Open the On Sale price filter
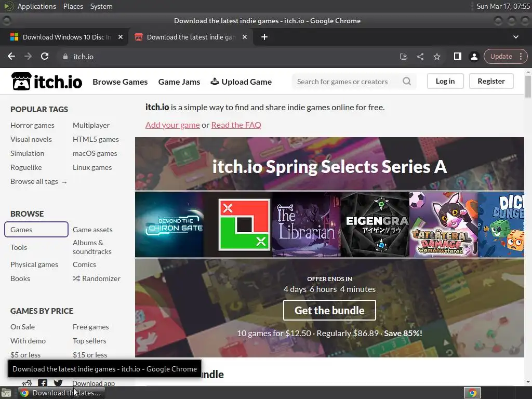The width and height of the screenshot is (532, 399). click(22, 327)
